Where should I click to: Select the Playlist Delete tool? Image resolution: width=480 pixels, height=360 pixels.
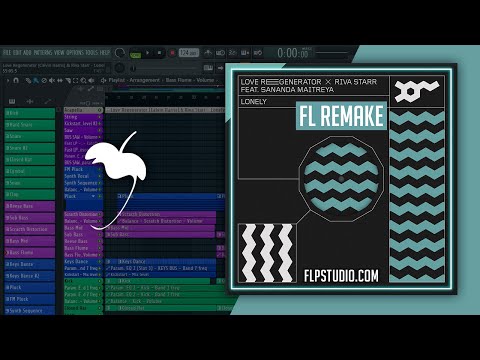tap(44, 80)
